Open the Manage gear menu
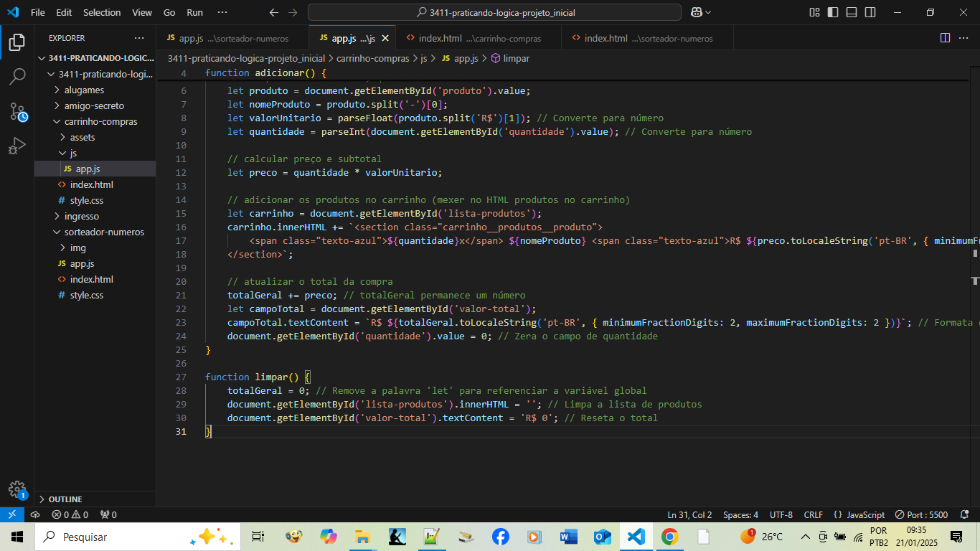The image size is (980, 551). [17, 489]
